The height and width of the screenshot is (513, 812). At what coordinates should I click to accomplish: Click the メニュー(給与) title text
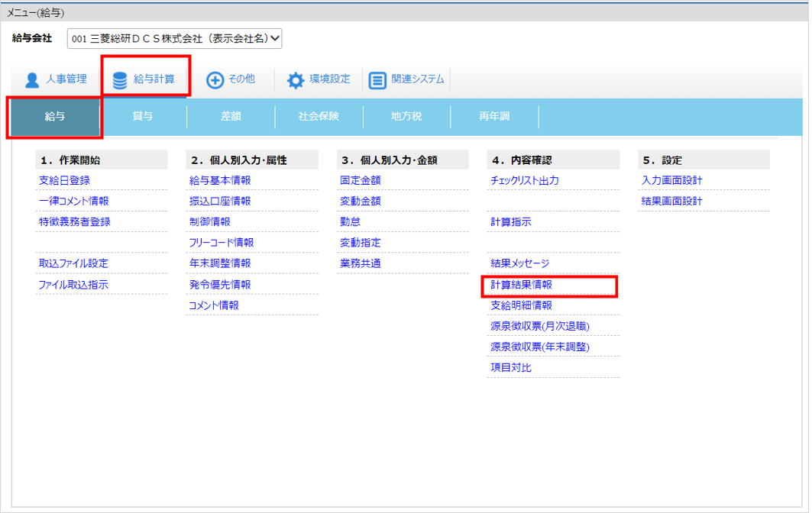point(36,12)
